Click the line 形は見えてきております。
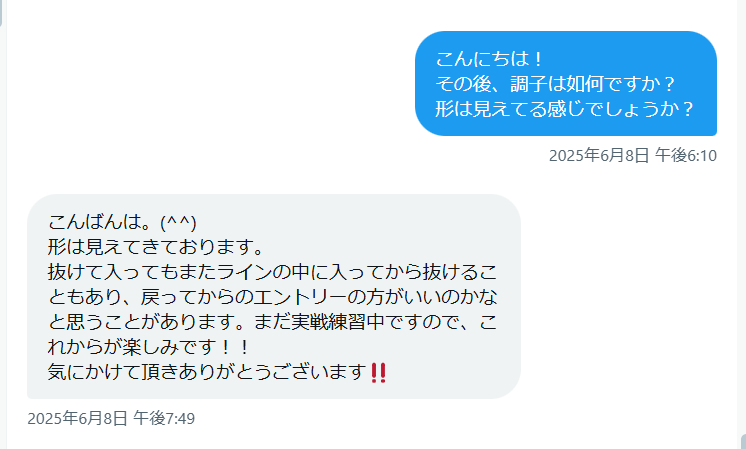The width and height of the screenshot is (746, 449). (156, 247)
